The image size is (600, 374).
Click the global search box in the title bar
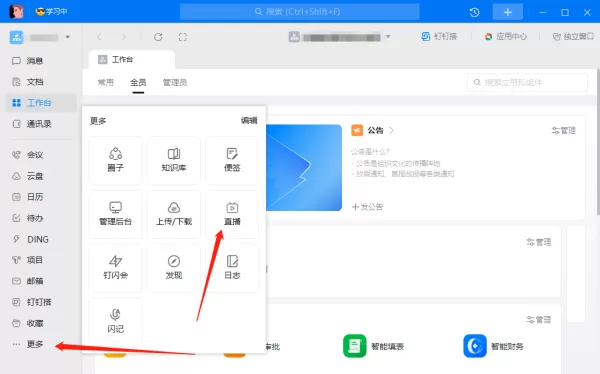point(300,12)
